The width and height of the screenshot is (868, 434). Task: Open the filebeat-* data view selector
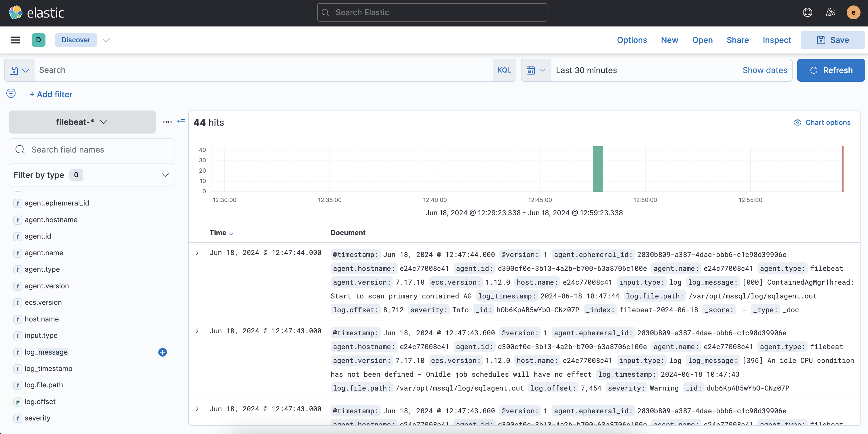(81, 122)
